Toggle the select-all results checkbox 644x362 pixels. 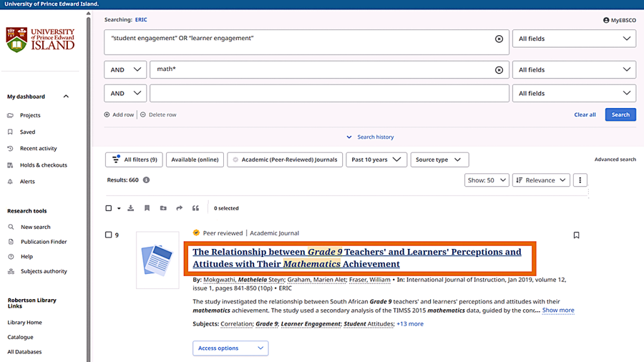[109, 208]
